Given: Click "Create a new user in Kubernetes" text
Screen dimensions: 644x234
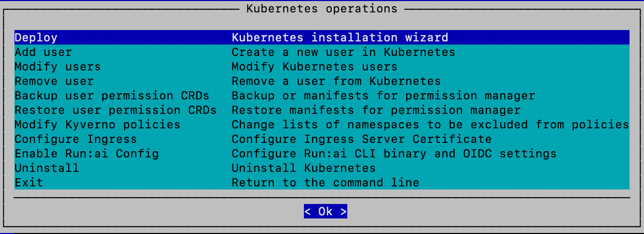Looking at the screenshot, I should [343, 52].
